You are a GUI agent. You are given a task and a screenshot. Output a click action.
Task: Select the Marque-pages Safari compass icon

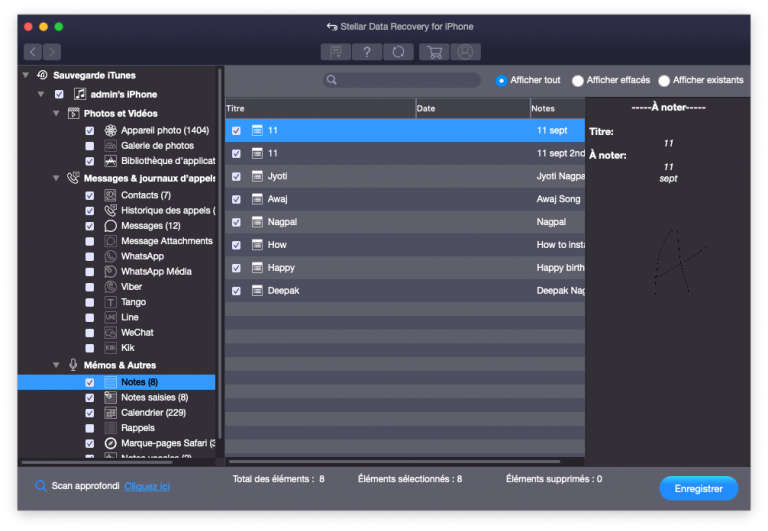click(x=111, y=443)
